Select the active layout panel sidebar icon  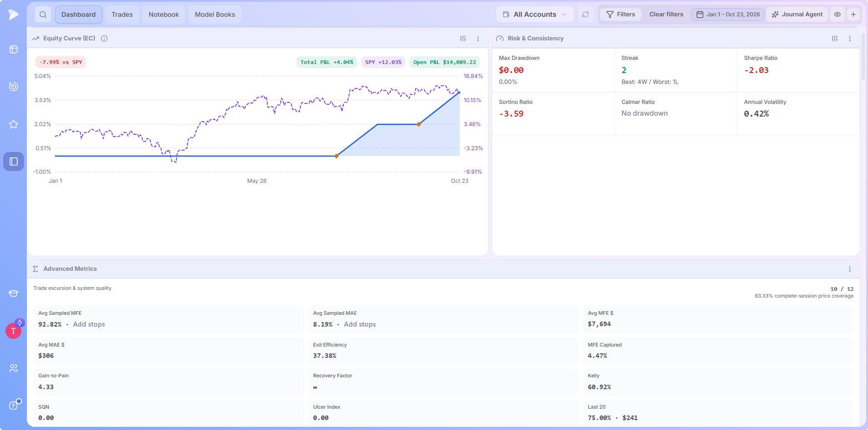pyautogui.click(x=14, y=161)
